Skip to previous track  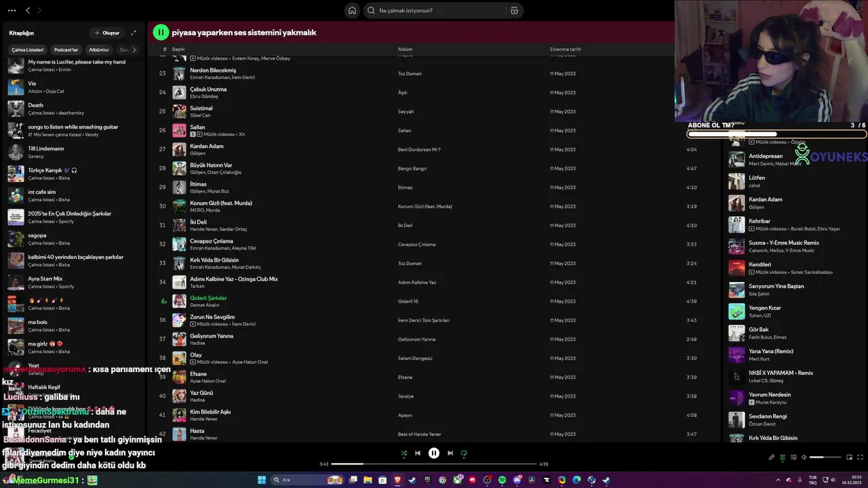click(418, 453)
